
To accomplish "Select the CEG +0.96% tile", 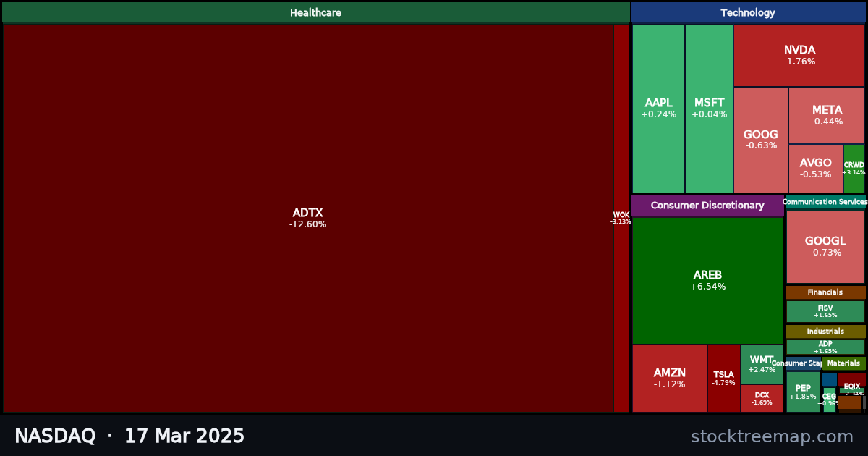I will click(830, 400).
